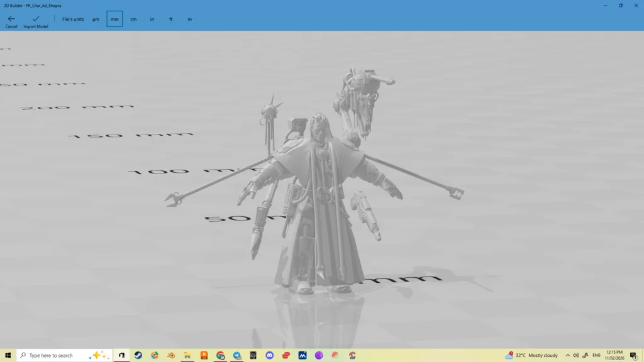Click the Windows Start button
644x362 pixels.
tap(8, 355)
